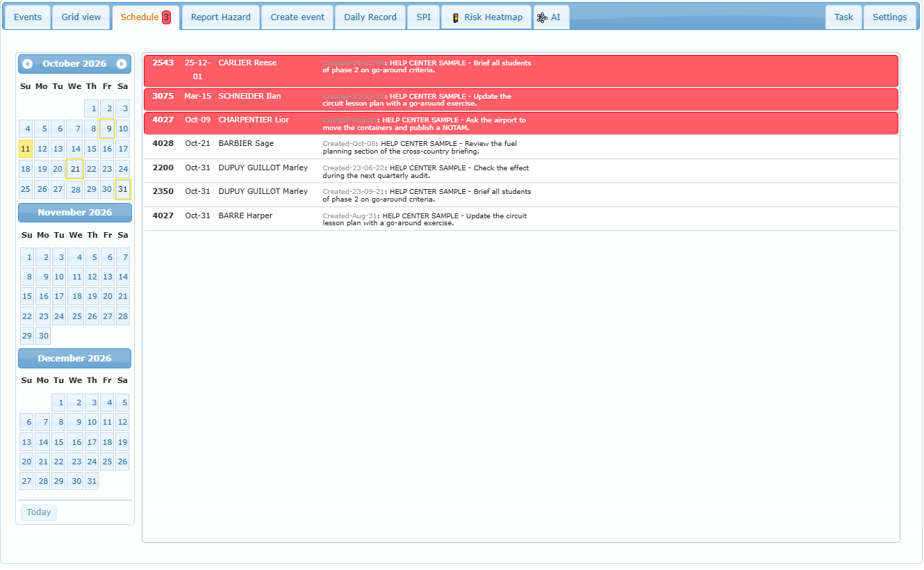Click the October 2026 month header

74,64
